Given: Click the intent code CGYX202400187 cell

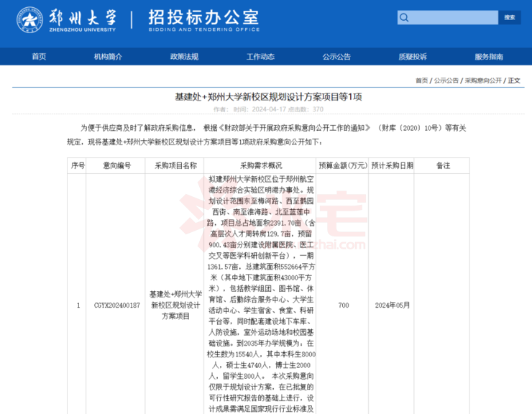Looking at the screenshot, I should coord(117,305).
